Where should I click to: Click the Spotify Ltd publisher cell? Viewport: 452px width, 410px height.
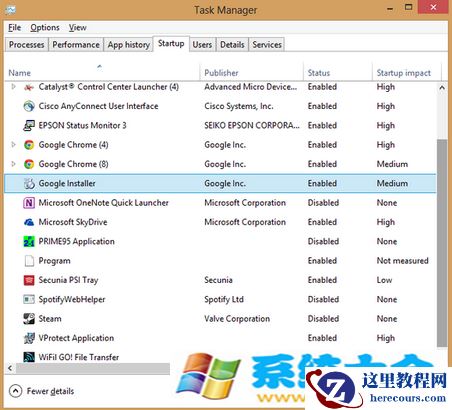[x=224, y=300]
